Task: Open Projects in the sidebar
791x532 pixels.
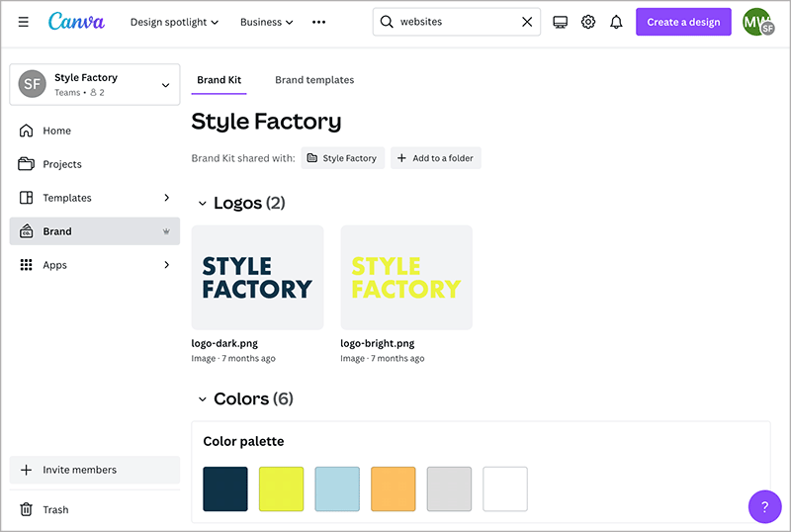Action: pyautogui.click(x=94, y=164)
